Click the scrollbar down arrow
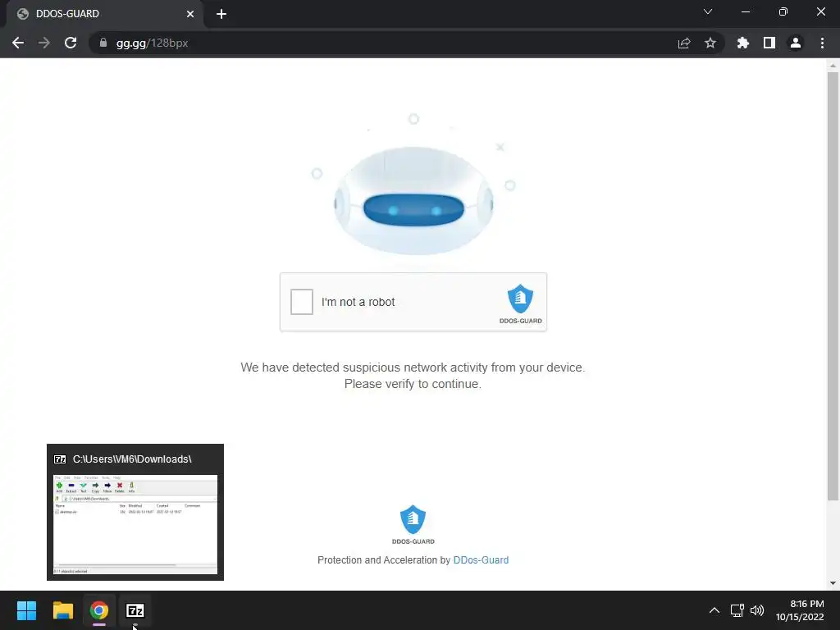 pyautogui.click(x=833, y=583)
